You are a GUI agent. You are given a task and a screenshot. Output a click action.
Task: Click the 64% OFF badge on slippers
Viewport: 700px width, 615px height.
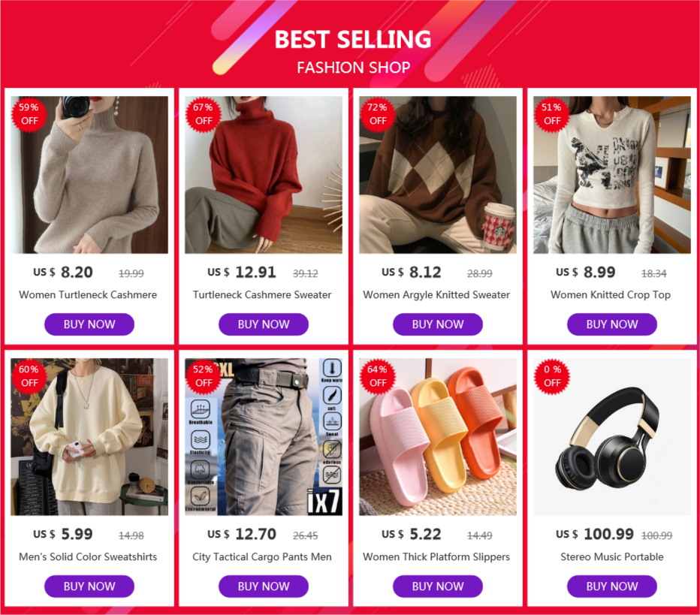tap(377, 376)
